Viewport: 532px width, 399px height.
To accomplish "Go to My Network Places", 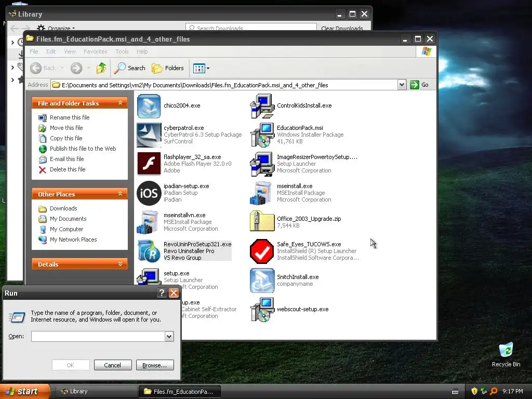I will click(x=73, y=240).
